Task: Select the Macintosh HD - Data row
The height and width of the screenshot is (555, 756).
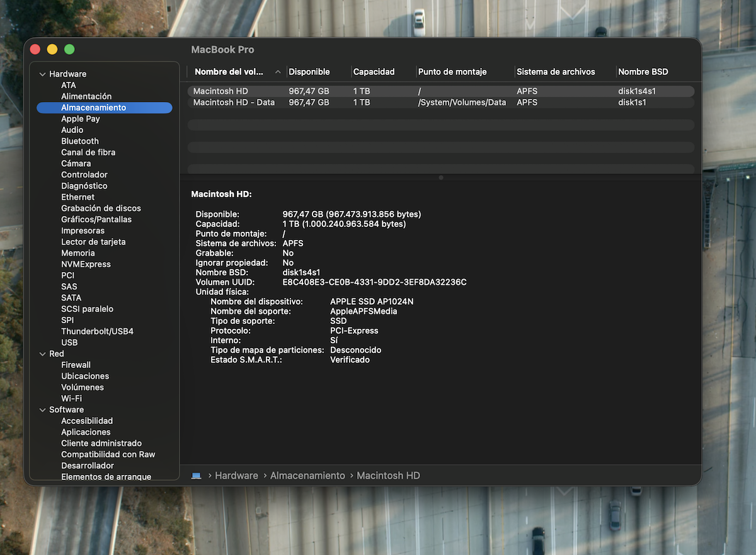Action: pos(234,102)
